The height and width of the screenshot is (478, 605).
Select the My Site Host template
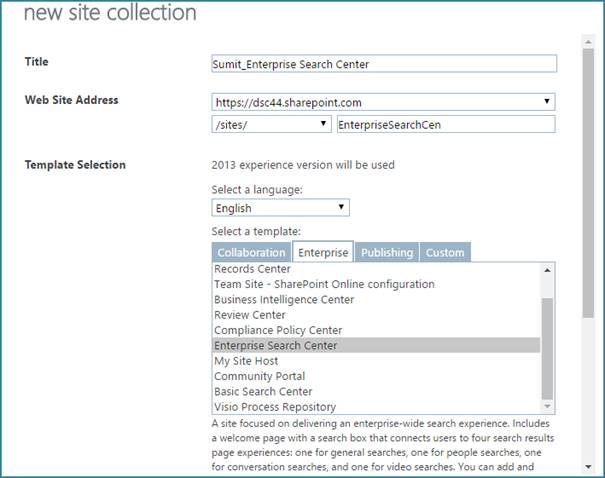point(376,361)
